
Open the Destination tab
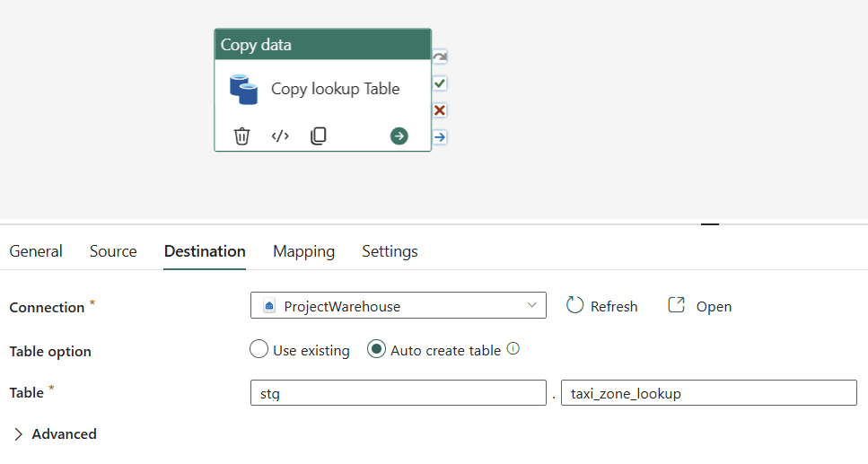[205, 251]
